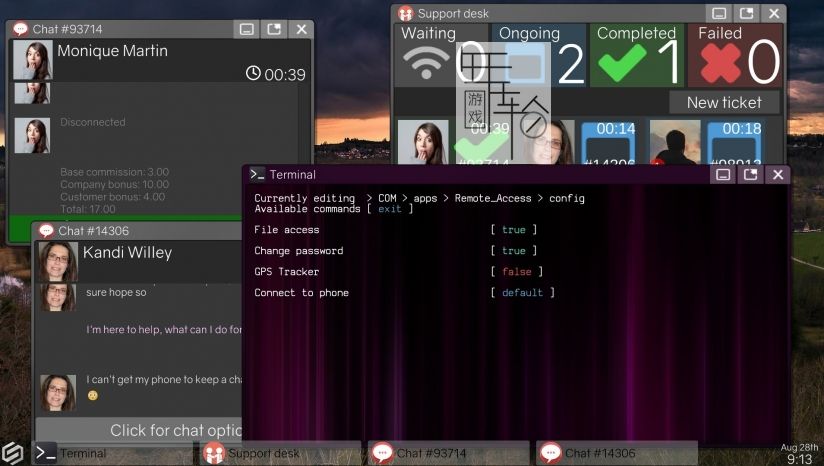Viewport: 824px width, 466px height.
Task: Switch to Support desk in the taskbar
Action: coord(262,453)
